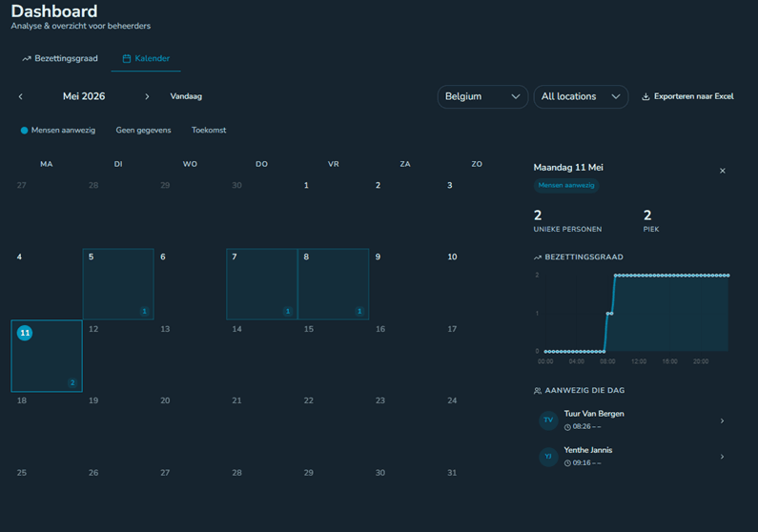758x532 pixels.
Task: Open the All locations dropdown
Action: point(581,96)
